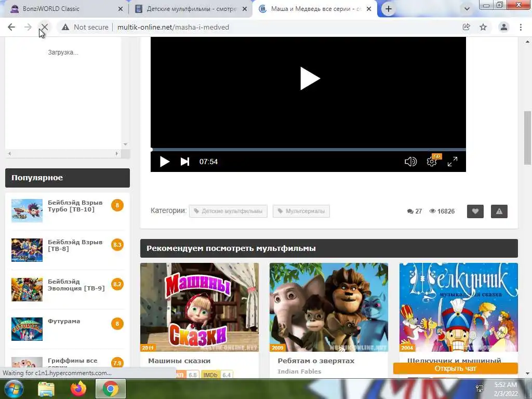The image size is (532, 399).
Task: Click sidebar widget scroll-left arrow
Action: (9, 154)
